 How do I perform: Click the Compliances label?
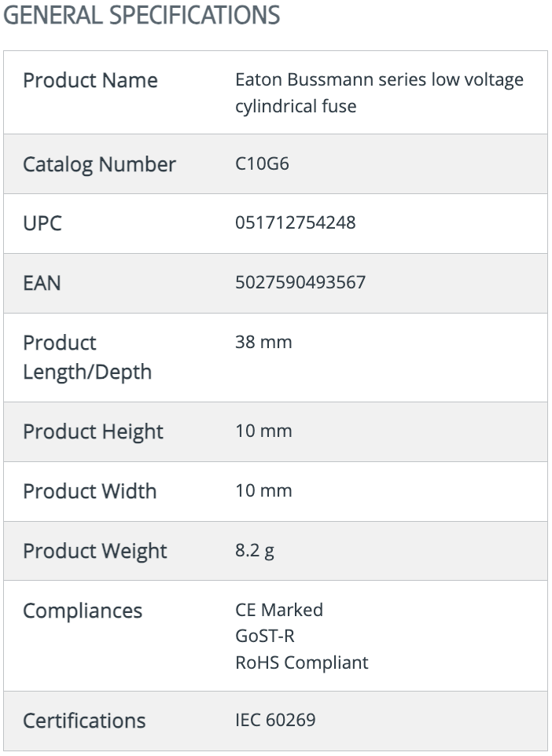(x=83, y=611)
